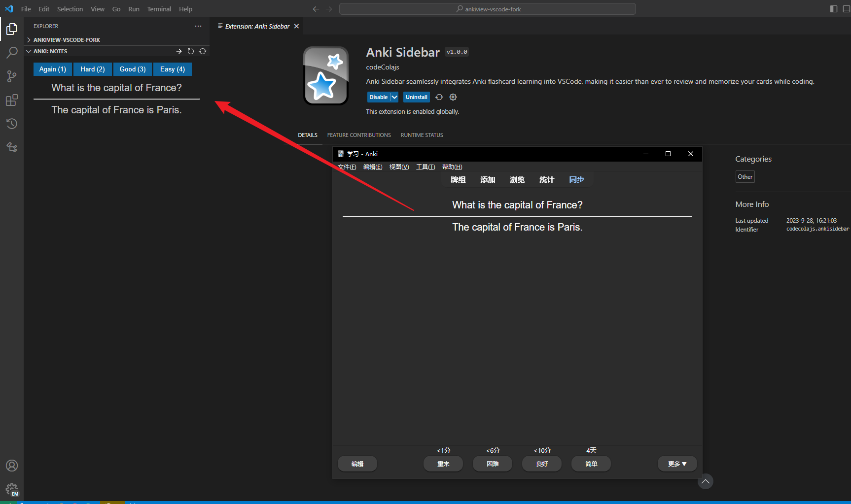Click the Uninstall button
This screenshot has height=504, width=851.
point(417,97)
